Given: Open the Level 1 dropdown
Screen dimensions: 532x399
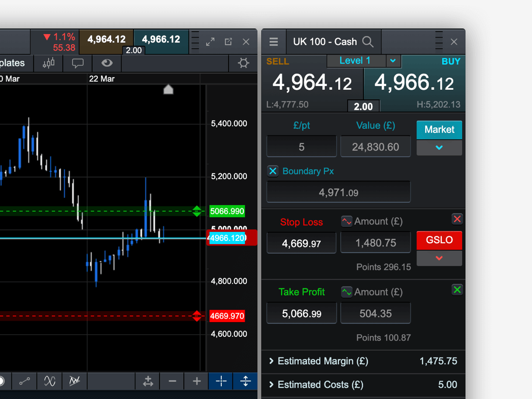Looking at the screenshot, I should 393,61.
